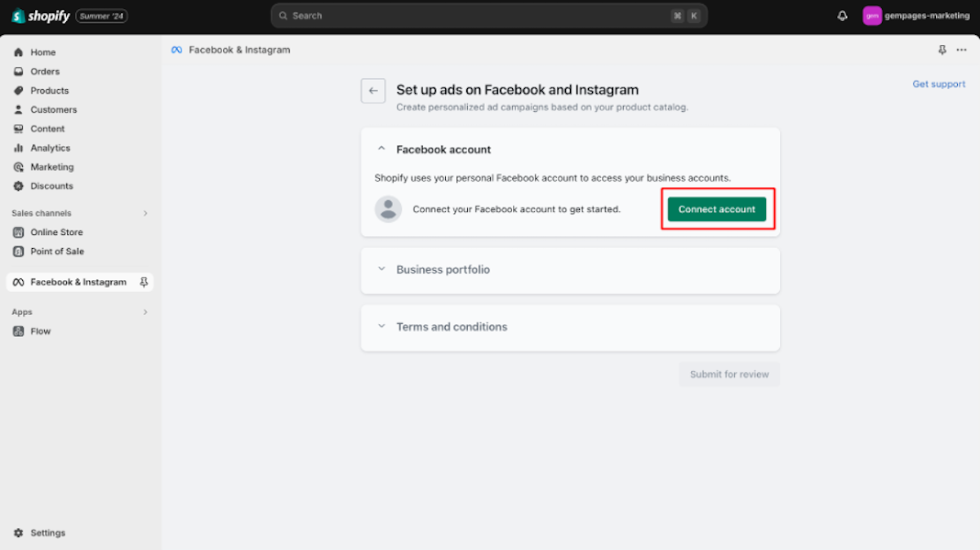This screenshot has height=550, width=980.
Task: Click 'Connect your Facebook account to get started.' text
Action: pos(517,209)
